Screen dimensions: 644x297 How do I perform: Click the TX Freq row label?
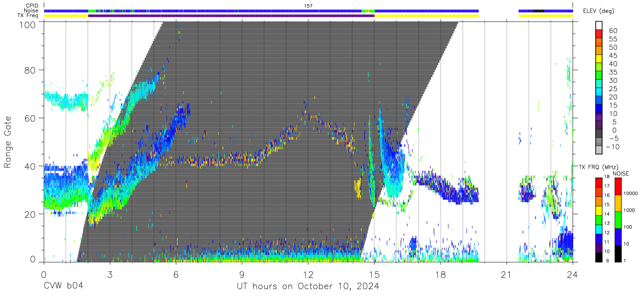pyautogui.click(x=28, y=16)
